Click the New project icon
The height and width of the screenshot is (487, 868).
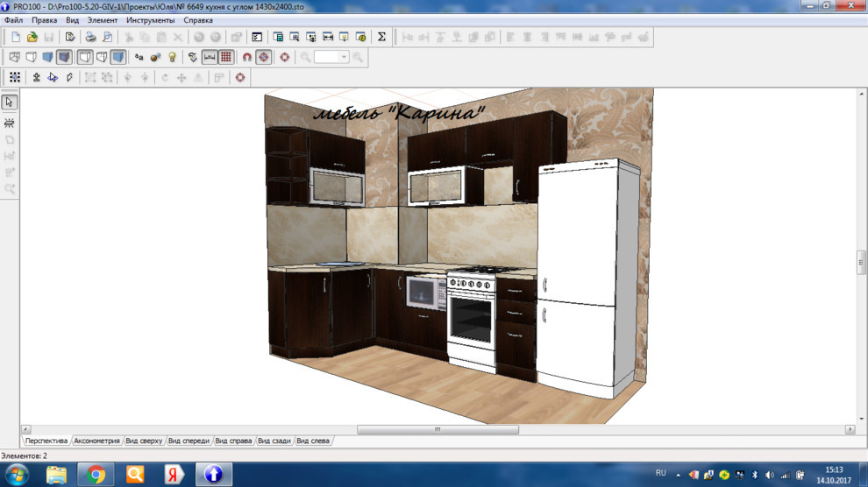click(x=15, y=37)
